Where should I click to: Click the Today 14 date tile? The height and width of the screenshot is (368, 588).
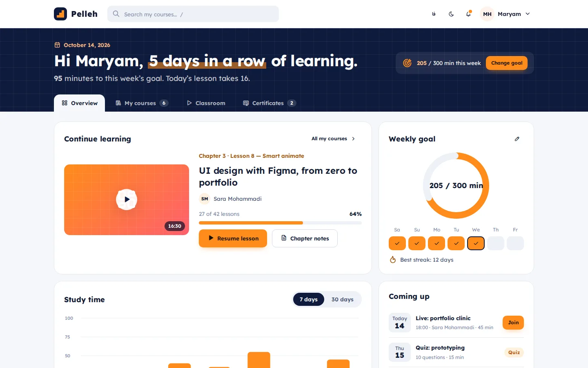pyautogui.click(x=400, y=323)
